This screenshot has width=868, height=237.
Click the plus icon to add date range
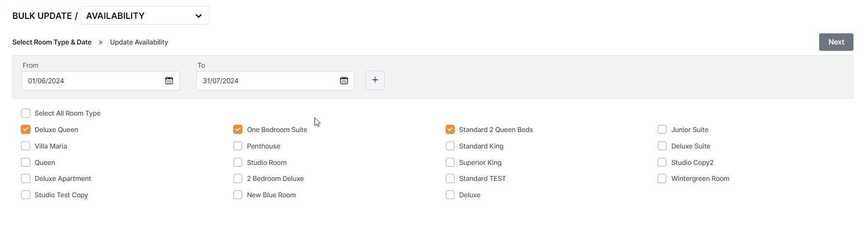pos(375,80)
